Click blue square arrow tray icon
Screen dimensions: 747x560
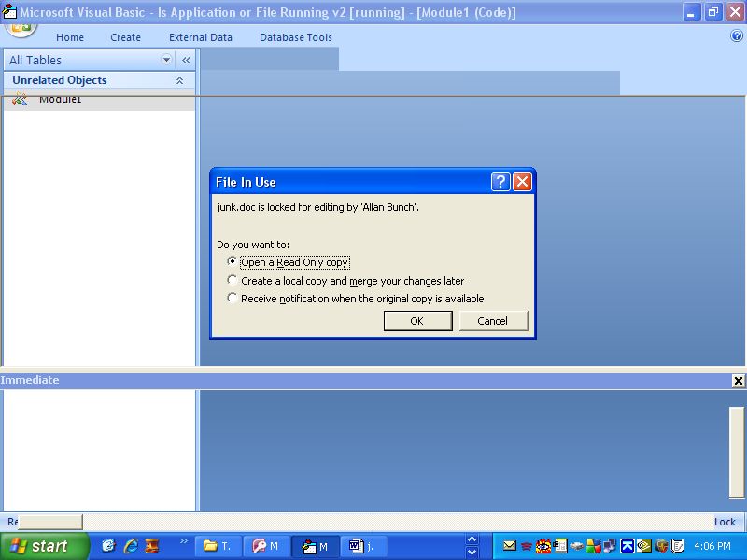pos(627,546)
